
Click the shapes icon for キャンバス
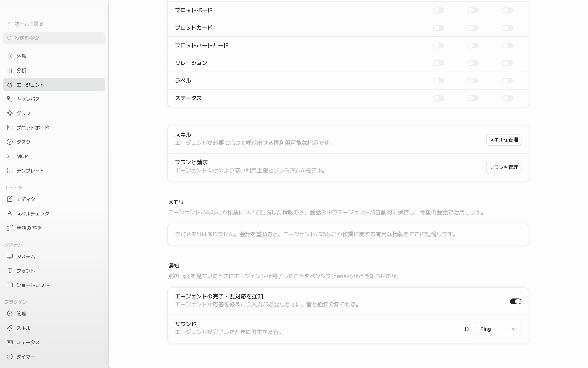coord(10,99)
